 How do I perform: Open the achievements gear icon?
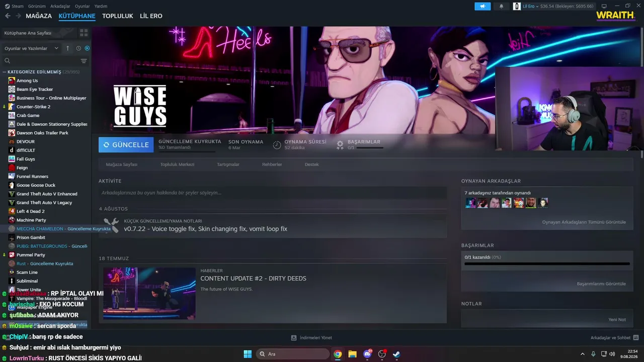coord(340,145)
